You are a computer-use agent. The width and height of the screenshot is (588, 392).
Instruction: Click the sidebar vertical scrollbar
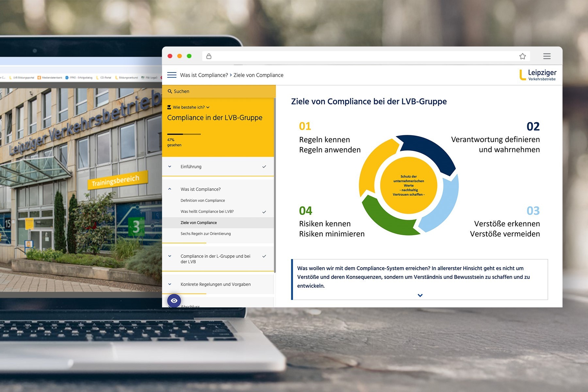pos(275,185)
